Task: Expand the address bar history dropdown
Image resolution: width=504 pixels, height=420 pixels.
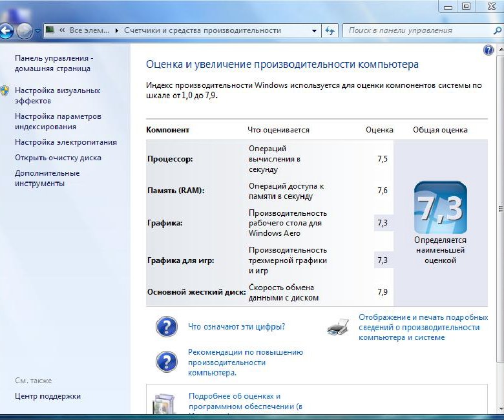Action: coord(314,30)
